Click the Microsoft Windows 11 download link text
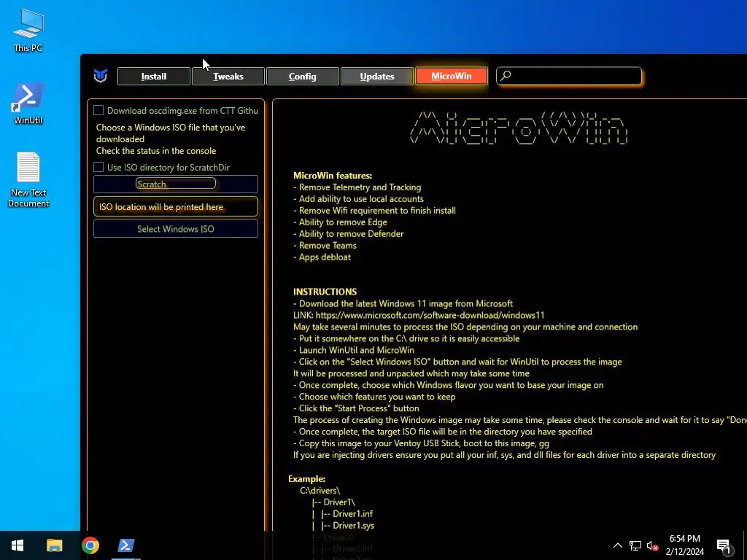 (x=429, y=315)
